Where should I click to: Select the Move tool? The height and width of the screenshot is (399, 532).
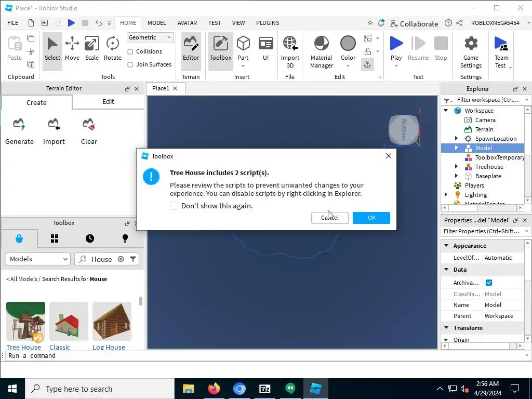(72, 49)
